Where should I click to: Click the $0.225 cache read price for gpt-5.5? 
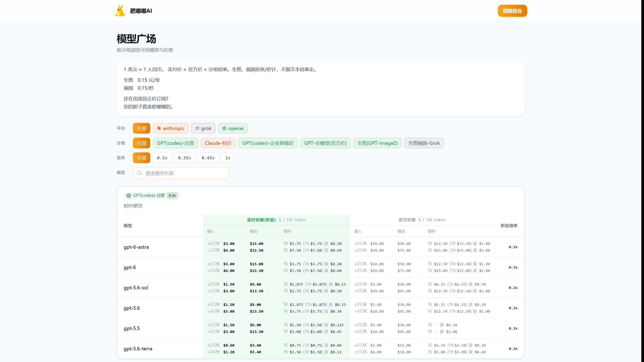tap(337, 325)
